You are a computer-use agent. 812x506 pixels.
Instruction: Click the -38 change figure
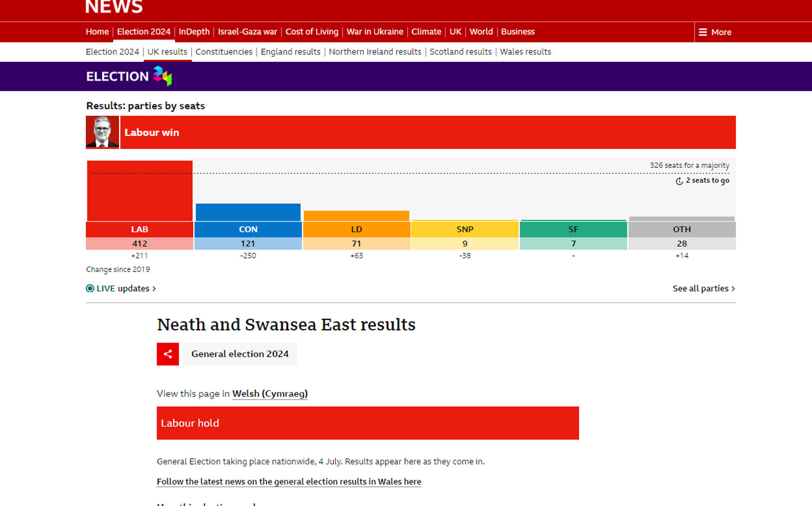(465, 255)
